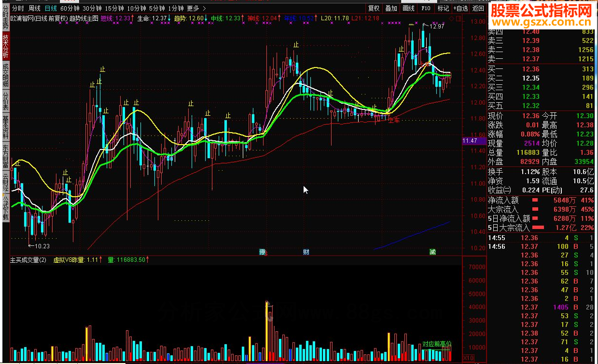The image size is (598, 364).
Task: Open the 东方财富 sidebar tab
Action: (5, 156)
